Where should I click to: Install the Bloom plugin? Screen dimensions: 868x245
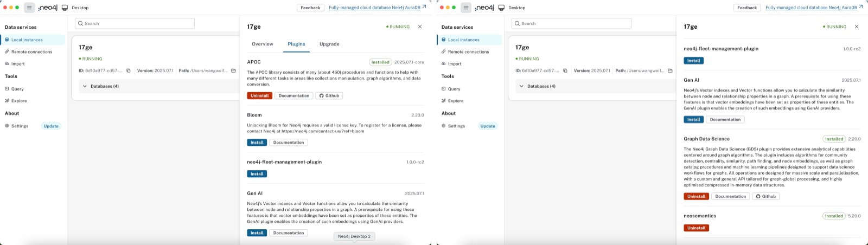(x=257, y=143)
